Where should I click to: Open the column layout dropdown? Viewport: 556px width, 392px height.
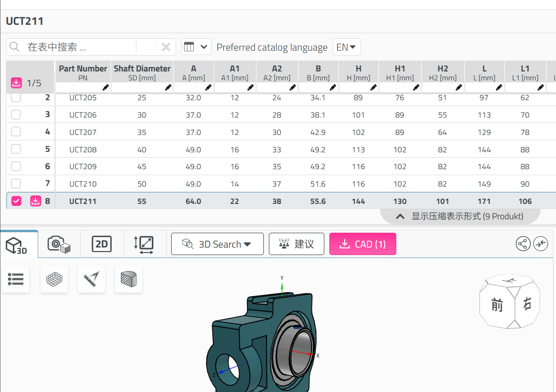[196, 47]
